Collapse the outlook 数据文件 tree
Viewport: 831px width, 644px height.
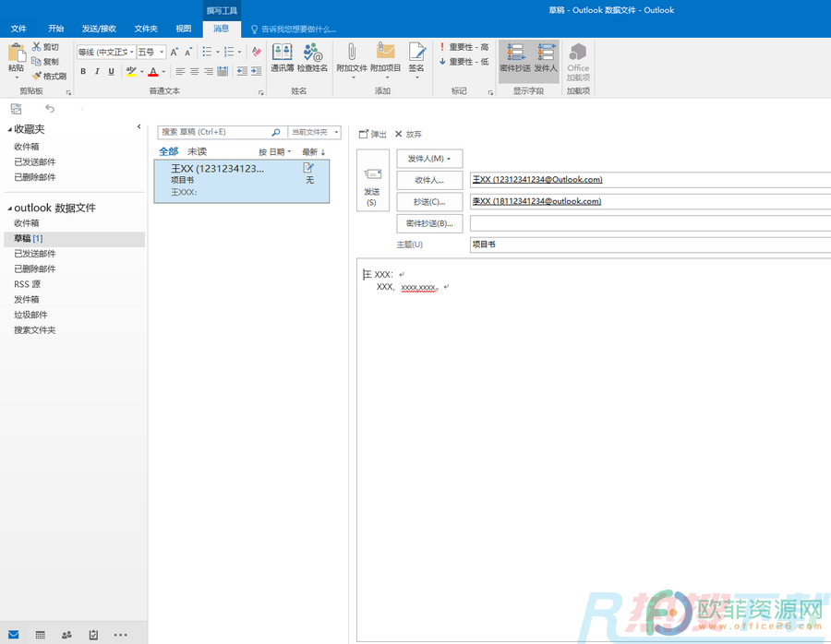pyautogui.click(x=9, y=209)
